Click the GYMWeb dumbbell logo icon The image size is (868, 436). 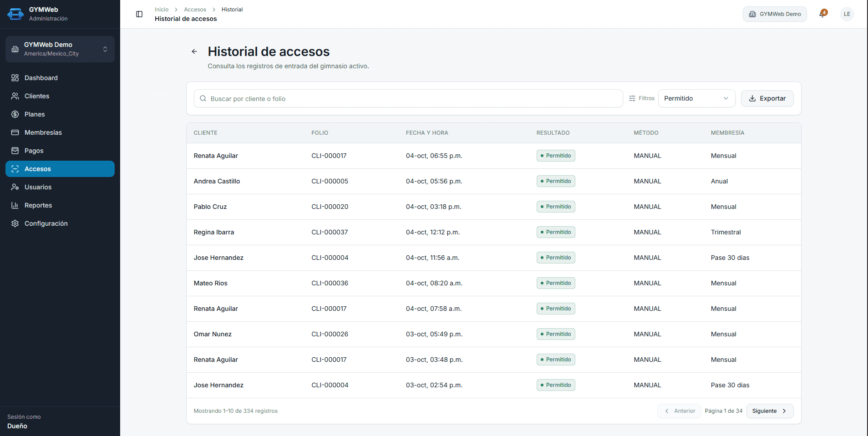point(15,14)
